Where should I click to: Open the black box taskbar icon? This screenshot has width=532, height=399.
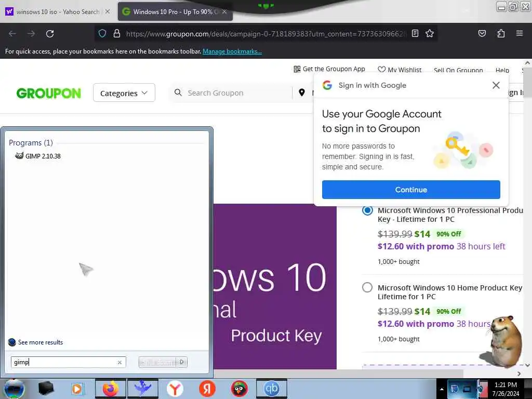[46, 389]
